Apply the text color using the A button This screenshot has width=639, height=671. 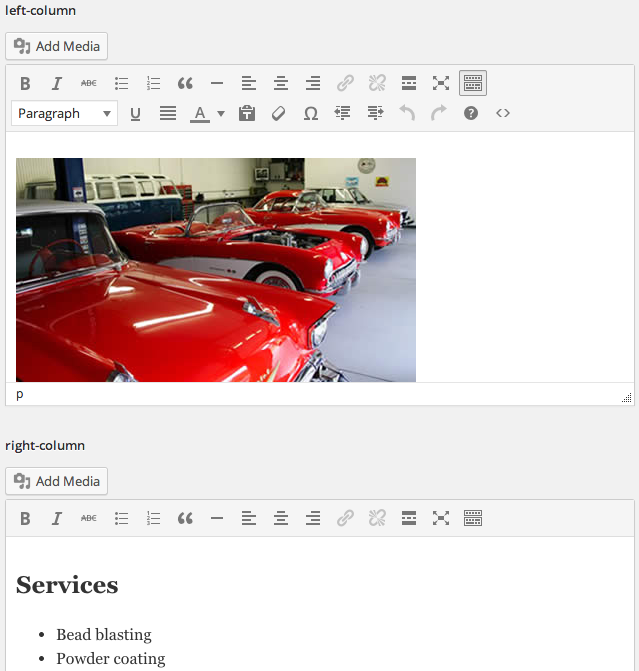click(x=200, y=114)
